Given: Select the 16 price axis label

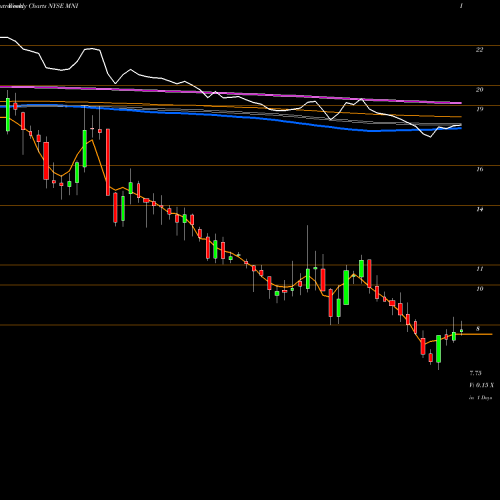Looking at the screenshot, I should (x=479, y=169).
